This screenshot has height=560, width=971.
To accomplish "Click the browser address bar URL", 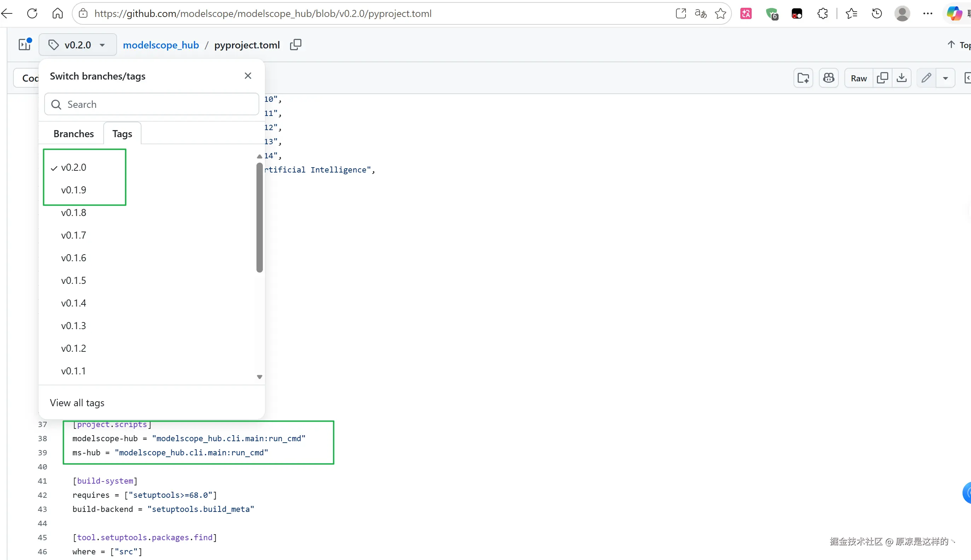I will click(x=263, y=13).
